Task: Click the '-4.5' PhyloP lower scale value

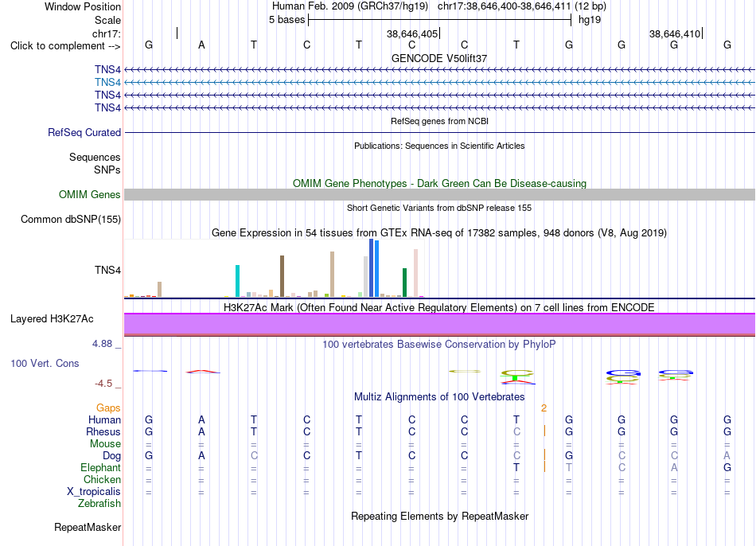Action: tap(103, 384)
